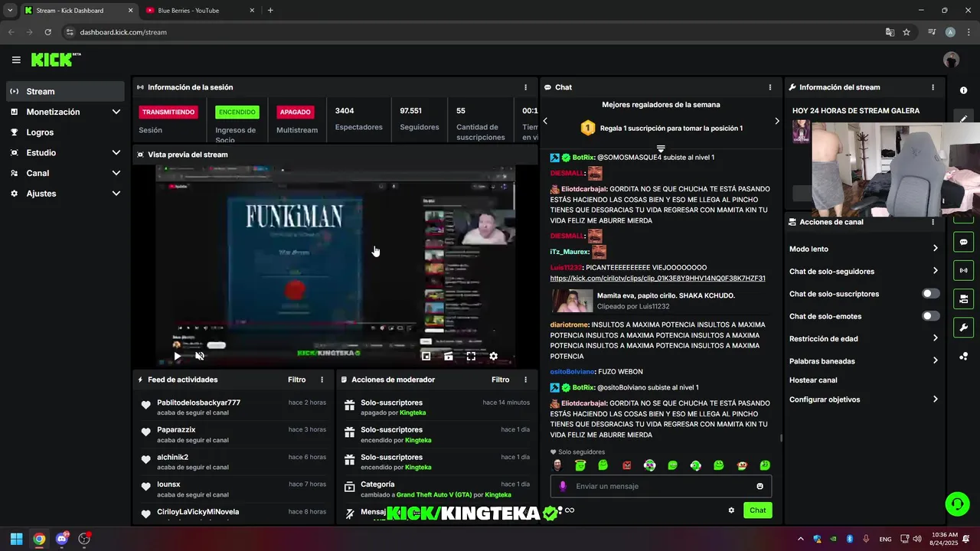Open stream preview player settings gear
Viewport: 980px width, 551px height.
pyautogui.click(x=493, y=356)
